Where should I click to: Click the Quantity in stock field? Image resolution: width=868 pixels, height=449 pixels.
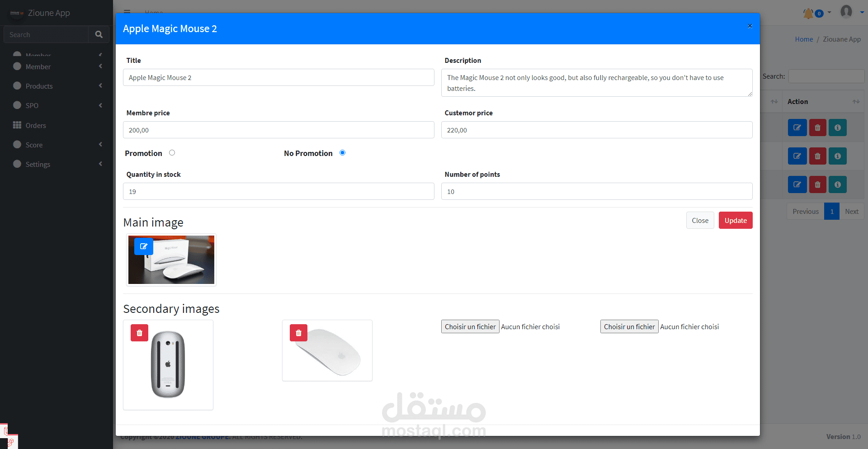(278, 191)
